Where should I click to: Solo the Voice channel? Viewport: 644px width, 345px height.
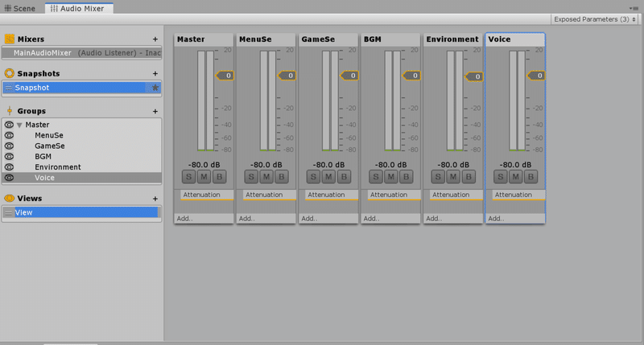[500, 177]
